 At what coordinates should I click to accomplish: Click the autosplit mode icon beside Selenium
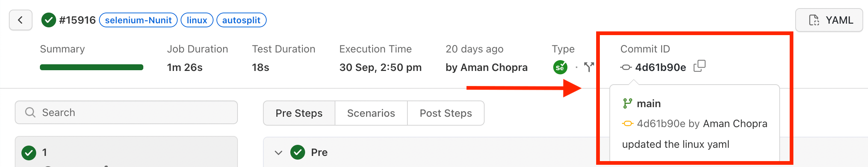pos(589,67)
